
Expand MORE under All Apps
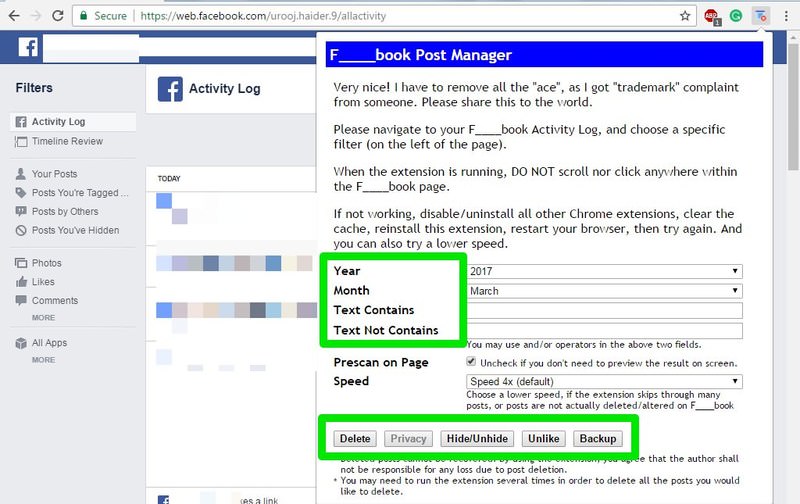[43, 360]
